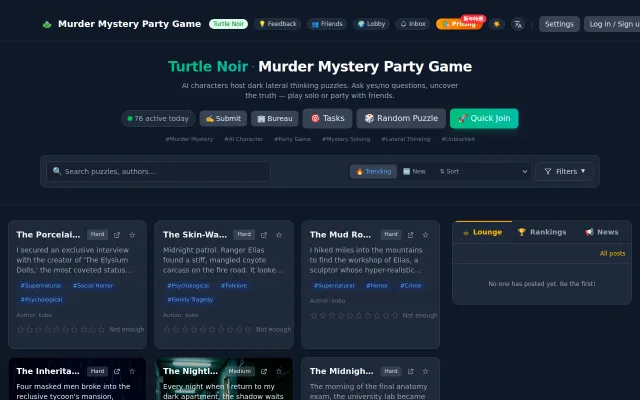Open external link on The Midnigh... card
Viewport: 640px width, 400px height.
point(410,371)
